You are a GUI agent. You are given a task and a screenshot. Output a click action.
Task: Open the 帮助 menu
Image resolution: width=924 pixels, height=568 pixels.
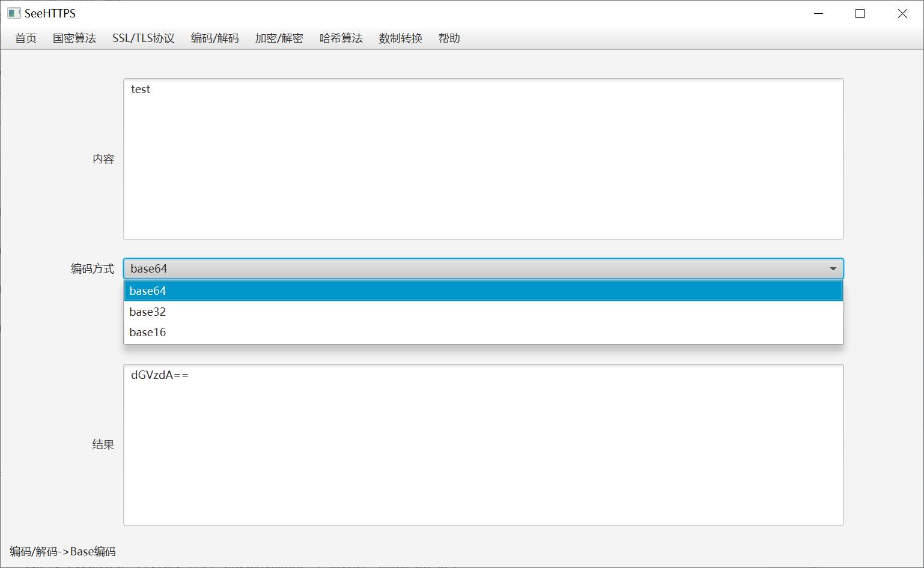coord(449,38)
